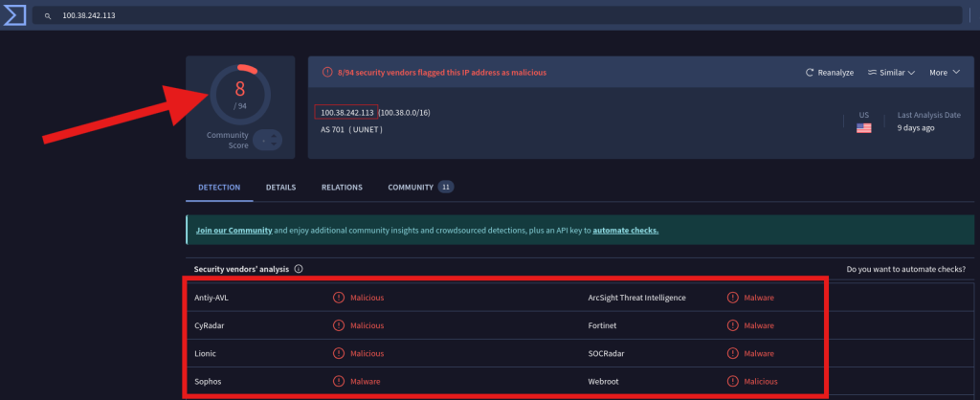
Task: Click the Malicious verdict for Lionic
Action: click(x=367, y=354)
